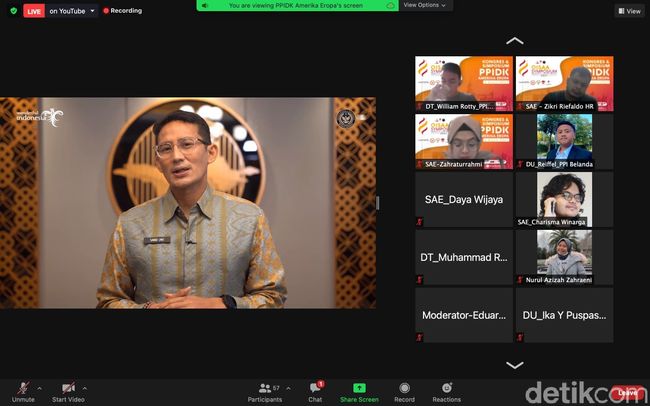650x406 pixels.
Task: Toggle Start Video camera
Action: click(x=68, y=388)
